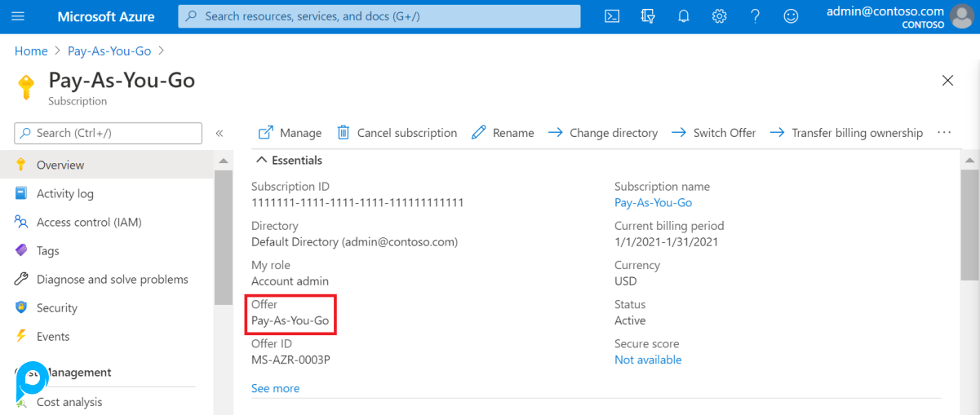980x415 pixels.
Task: Click the See more link
Action: point(275,388)
